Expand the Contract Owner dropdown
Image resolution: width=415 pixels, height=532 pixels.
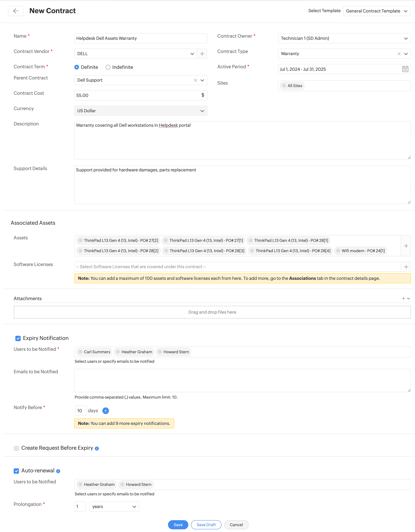click(x=344, y=38)
